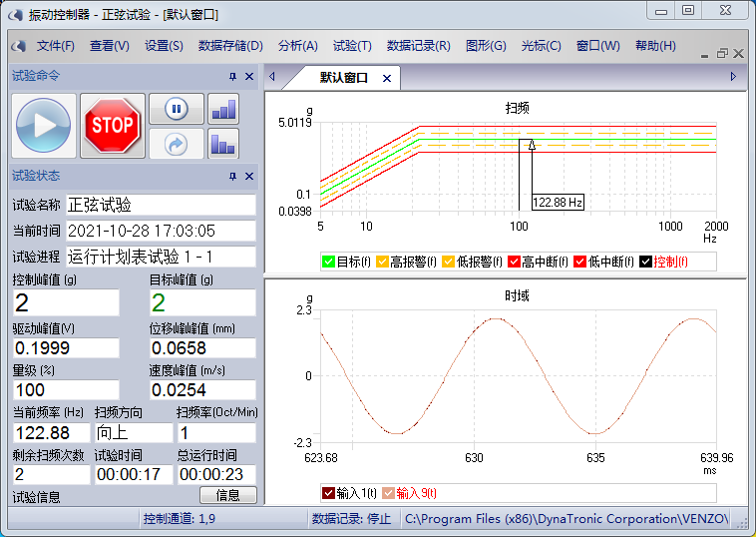This screenshot has width=756, height=537.
Task: Pin the 试验命令 panel
Action: [x=232, y=76]
